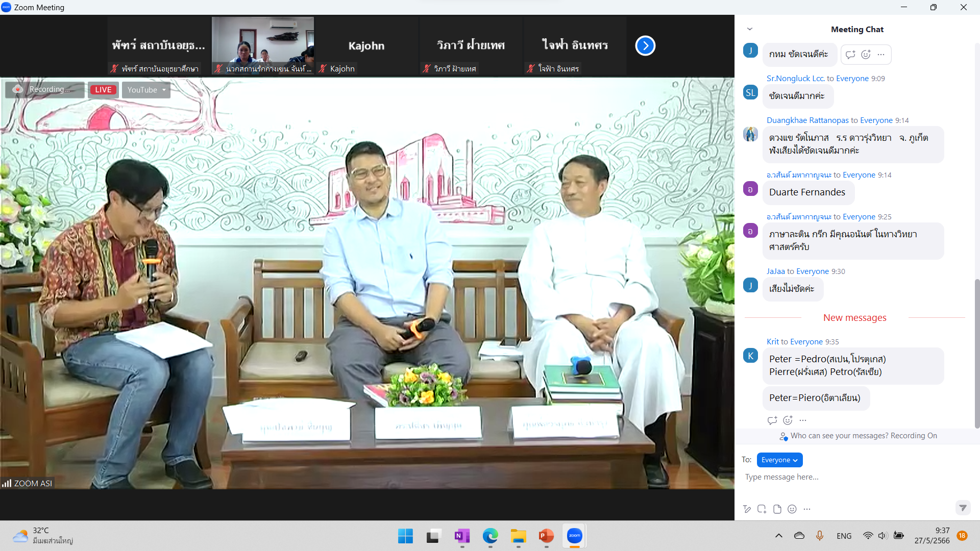Add reaction to top กทม message

[866, 55]
